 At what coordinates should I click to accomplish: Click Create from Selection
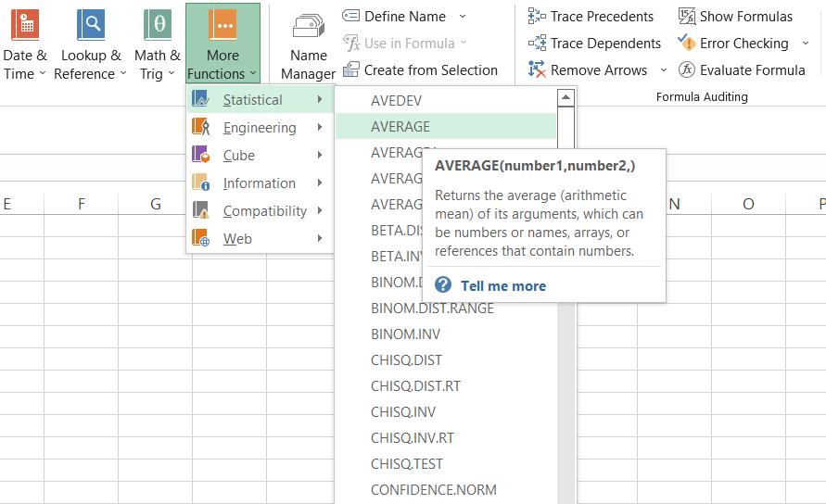tap(419, 70)
